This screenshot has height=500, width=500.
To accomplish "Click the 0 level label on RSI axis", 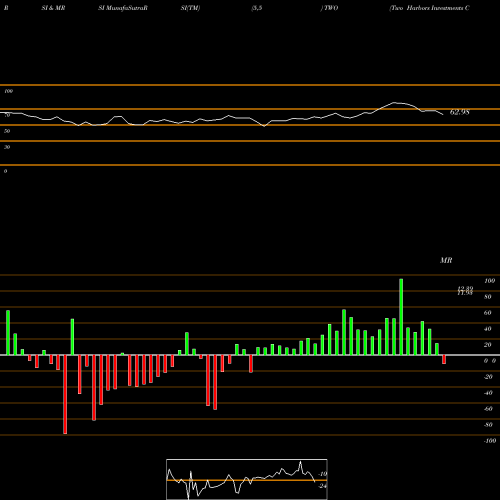I will point(5,171).
